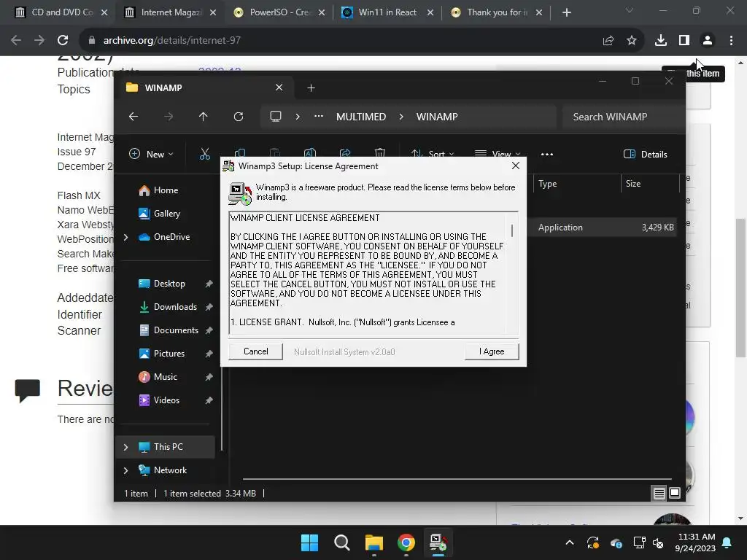
Task: Open the New dropdown in Explorer
Action: (152, 155)
